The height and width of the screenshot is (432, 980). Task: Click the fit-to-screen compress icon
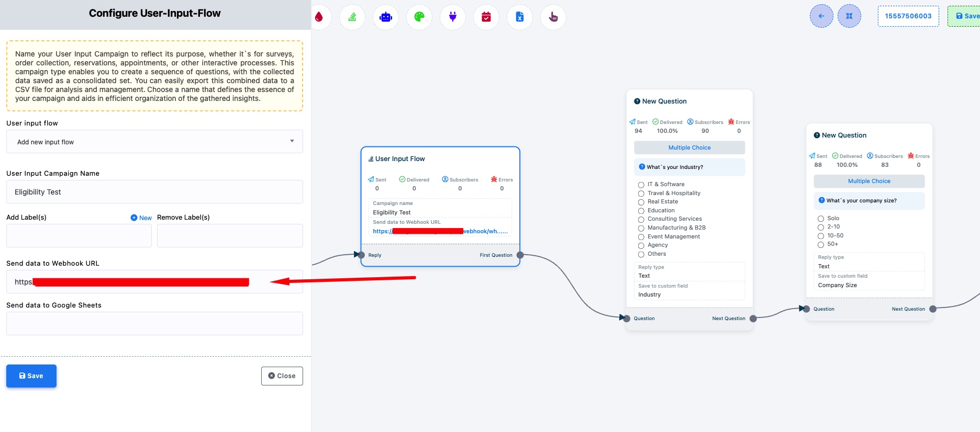click(x=849, y=16)
